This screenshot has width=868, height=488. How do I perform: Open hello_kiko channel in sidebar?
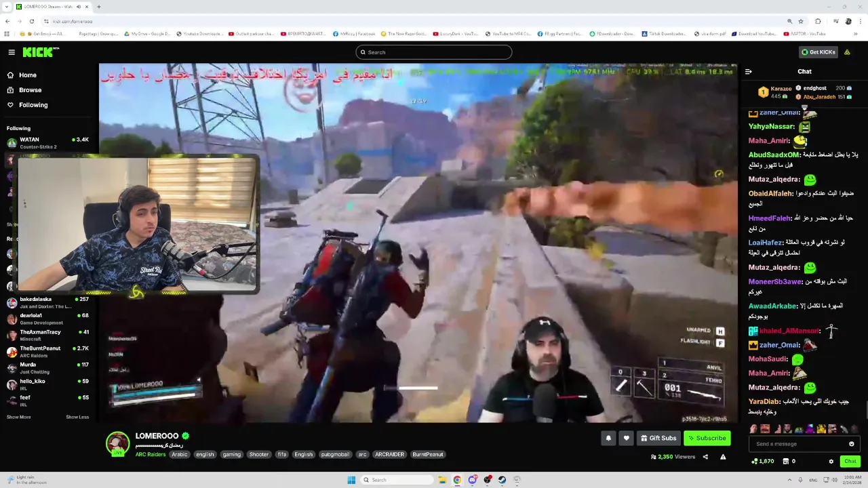click(47, 384)
